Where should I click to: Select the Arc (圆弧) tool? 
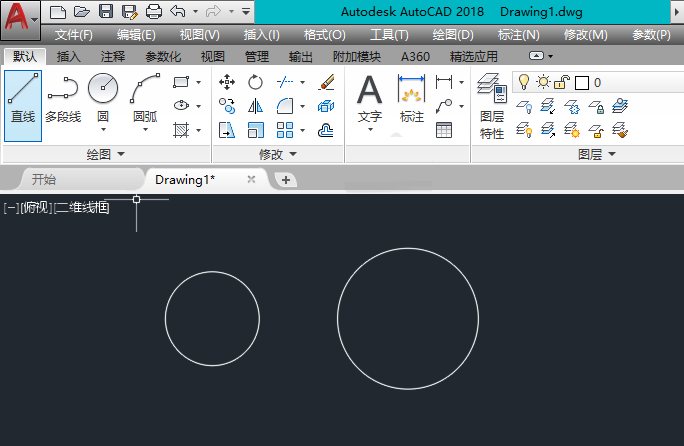click(145, 98)
